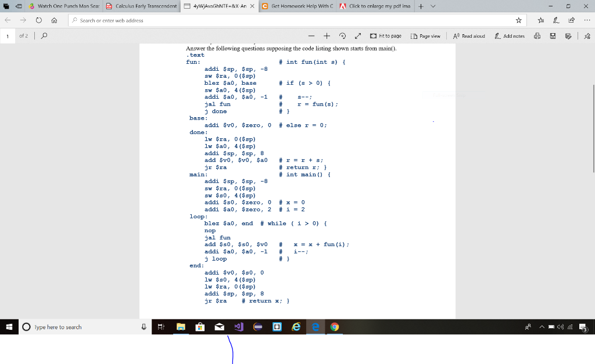The image size is (595, 364).
Task: Open Internet Explorer from taskbar
Action: (x=296, y=327)
